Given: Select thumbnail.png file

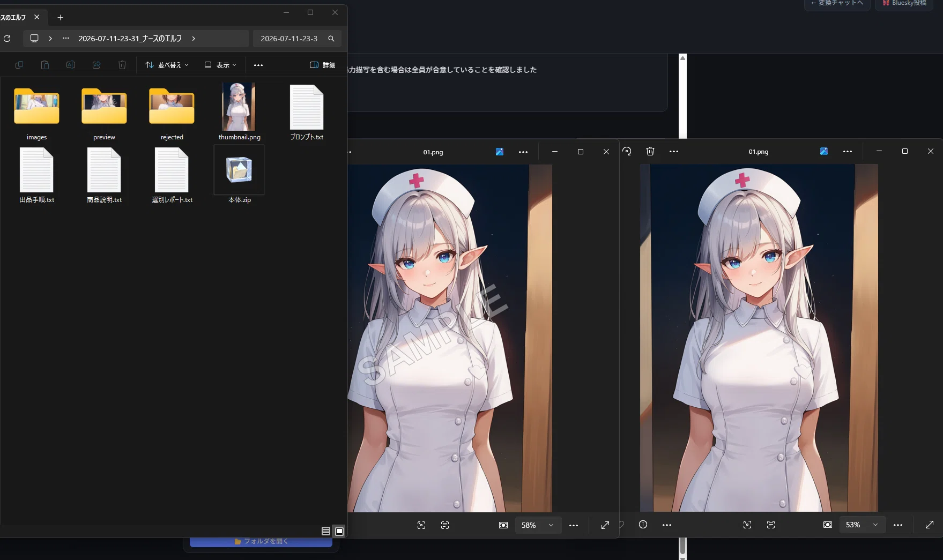Looking at the screenshot, I should (x=239, y=113).
